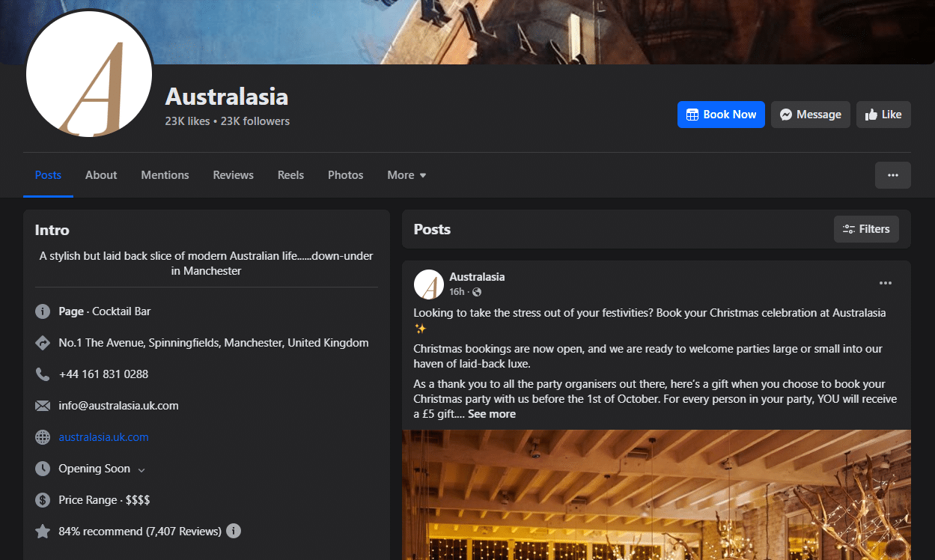
Task: Visit the australasia.uk.com website link
Action: tap(104, 437)
